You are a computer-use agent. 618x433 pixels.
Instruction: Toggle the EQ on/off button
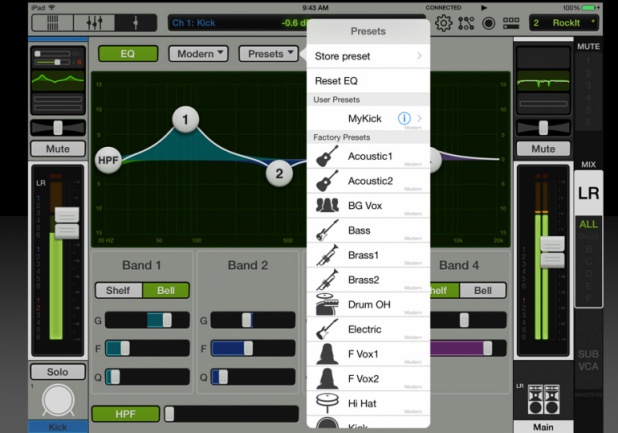point(128,54)
